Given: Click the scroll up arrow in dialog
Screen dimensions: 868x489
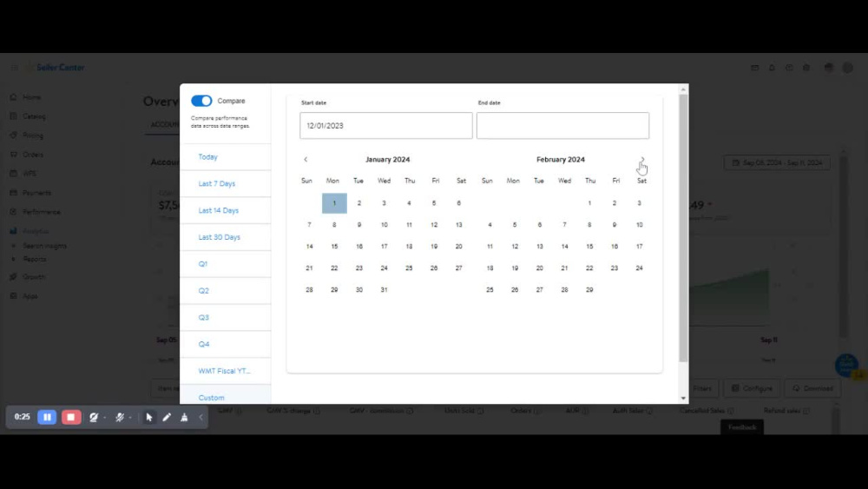Looking at the screenshot, I should 683,89.
